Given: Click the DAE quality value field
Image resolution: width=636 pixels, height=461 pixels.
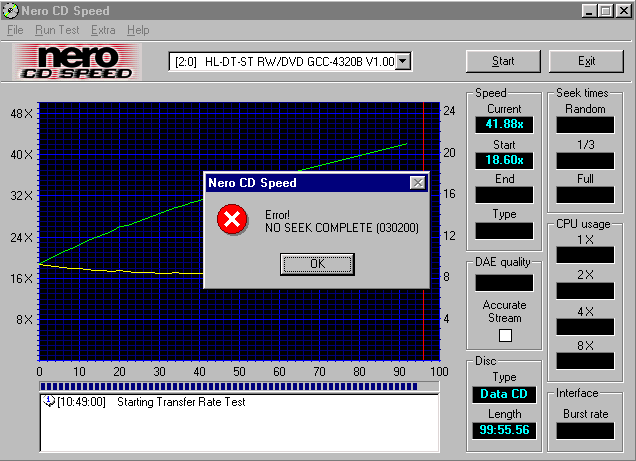Looking at the screenshot, I should [504, 283].
